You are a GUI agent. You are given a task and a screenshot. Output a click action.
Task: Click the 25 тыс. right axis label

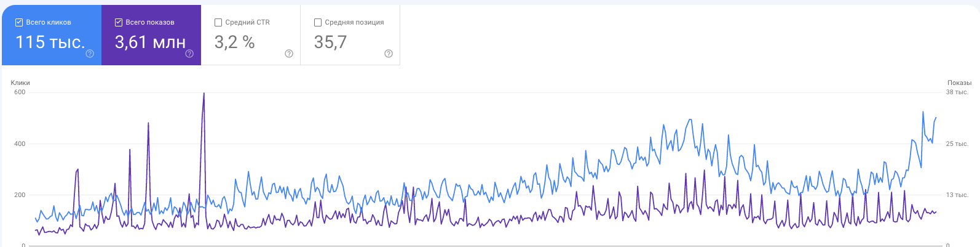click(957, 144)
